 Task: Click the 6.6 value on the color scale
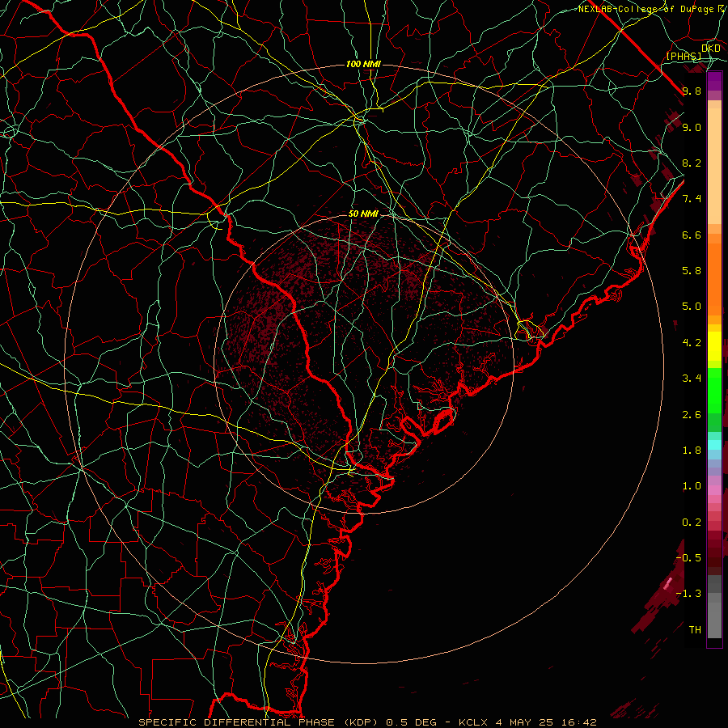pos(692,235)
